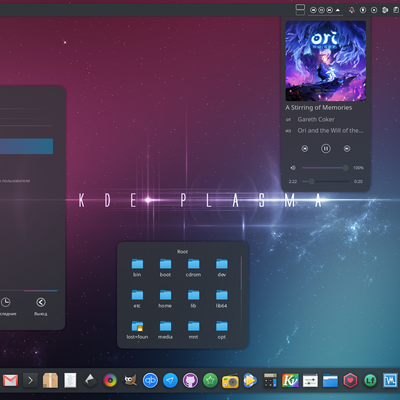400x400 pixels.
Task: Open the cdrom folder
Action: pos(193,268)
